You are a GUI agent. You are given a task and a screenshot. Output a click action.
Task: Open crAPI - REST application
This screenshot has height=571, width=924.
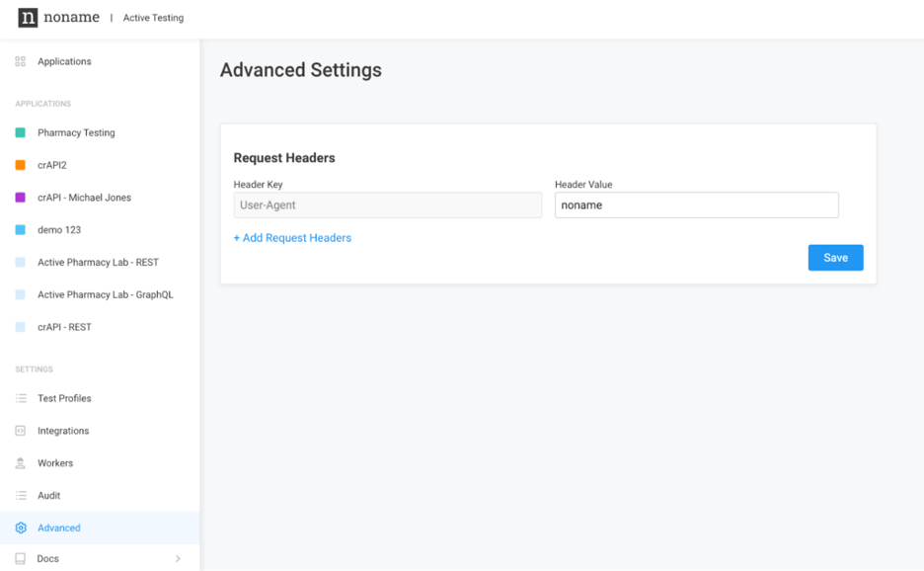tap(64, 327)
